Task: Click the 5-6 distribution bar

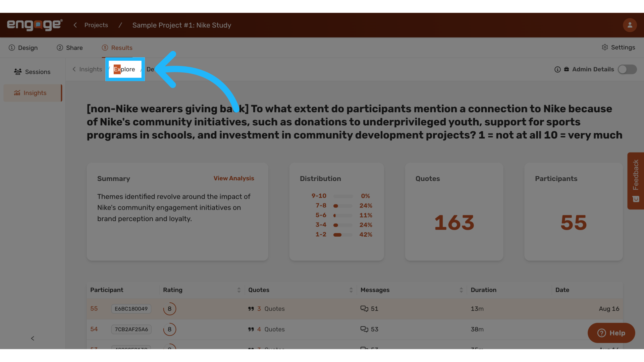Action: (x=343, y=216)
